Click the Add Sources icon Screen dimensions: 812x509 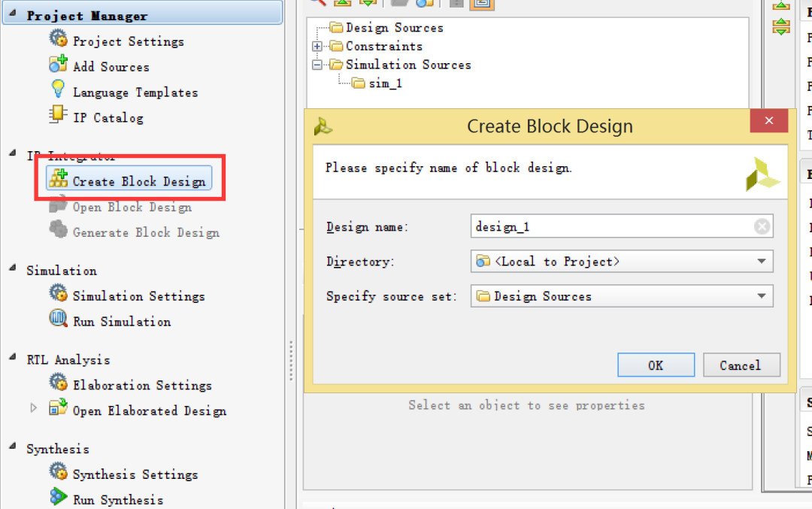(58, 64)
